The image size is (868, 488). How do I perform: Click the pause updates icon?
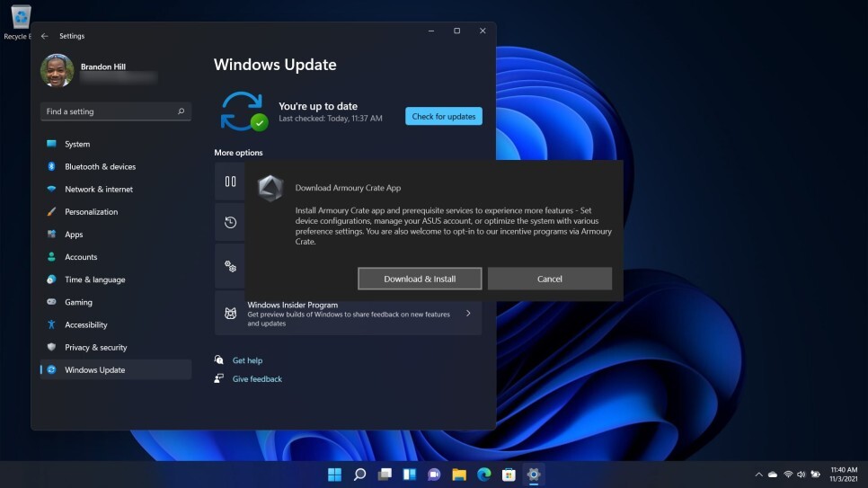coord(230,182)
